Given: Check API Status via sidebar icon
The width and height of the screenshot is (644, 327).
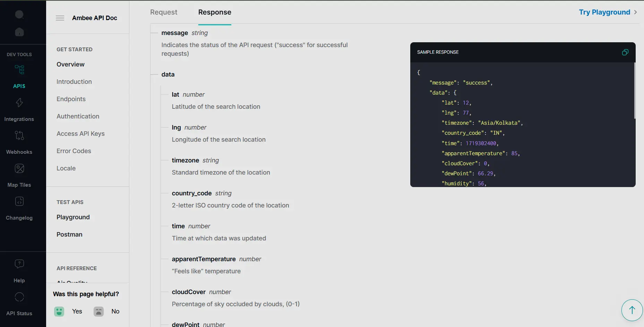Looking at the screenshot, I should click(19, 297).
